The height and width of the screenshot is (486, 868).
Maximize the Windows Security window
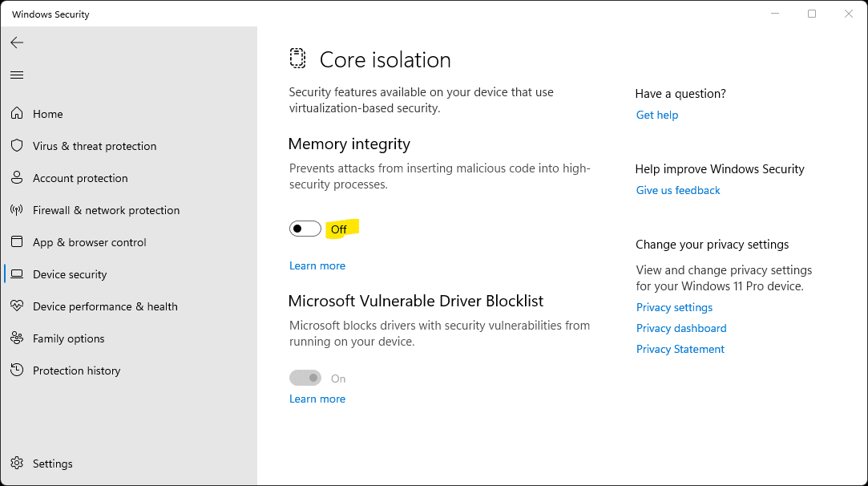(812, 14)
